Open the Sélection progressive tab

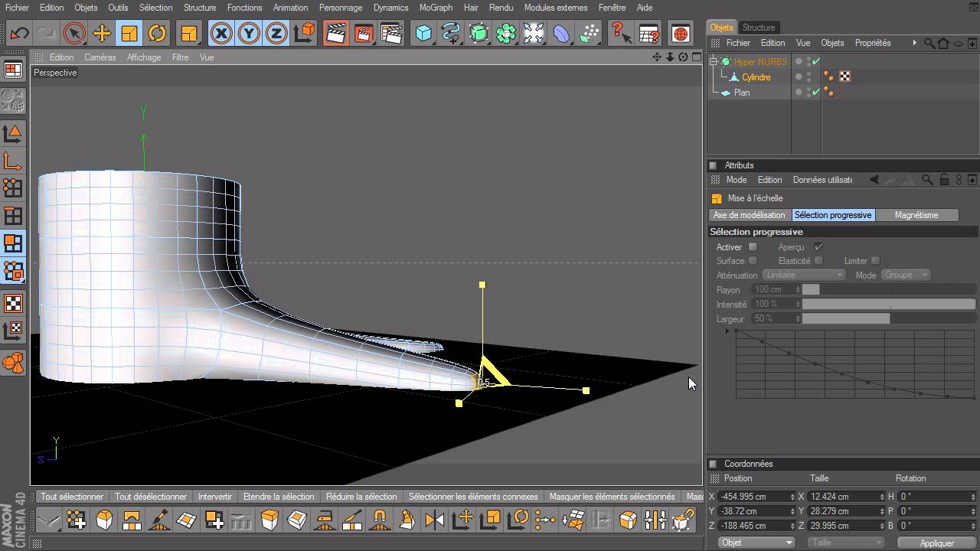[x=833, y=215]
